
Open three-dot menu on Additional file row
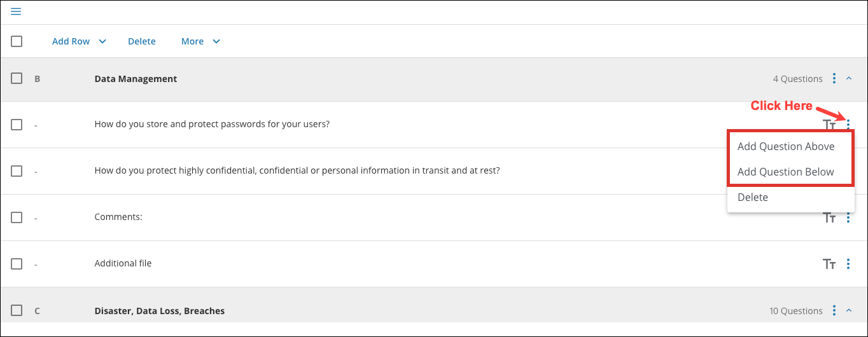pos(848,264)
